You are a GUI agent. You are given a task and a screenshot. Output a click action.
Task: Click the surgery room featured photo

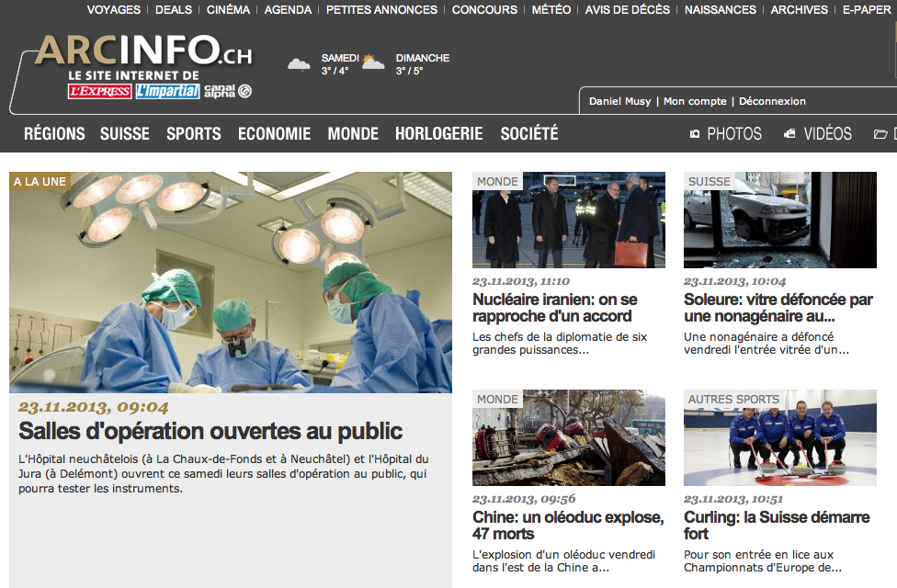click(x=231, y=282)
